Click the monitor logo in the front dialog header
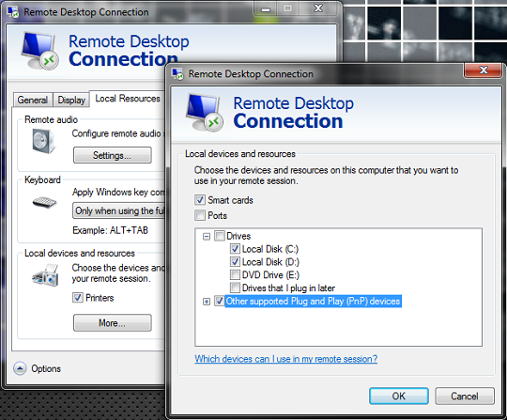 204,112
